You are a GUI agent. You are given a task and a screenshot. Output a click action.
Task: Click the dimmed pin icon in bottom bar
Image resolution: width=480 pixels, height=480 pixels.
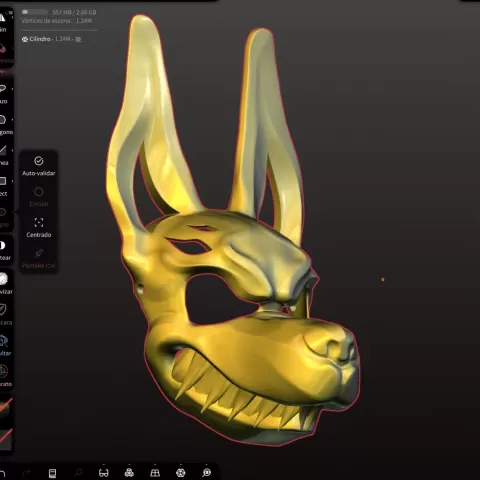pyautogui.click(x=78, y=473)
